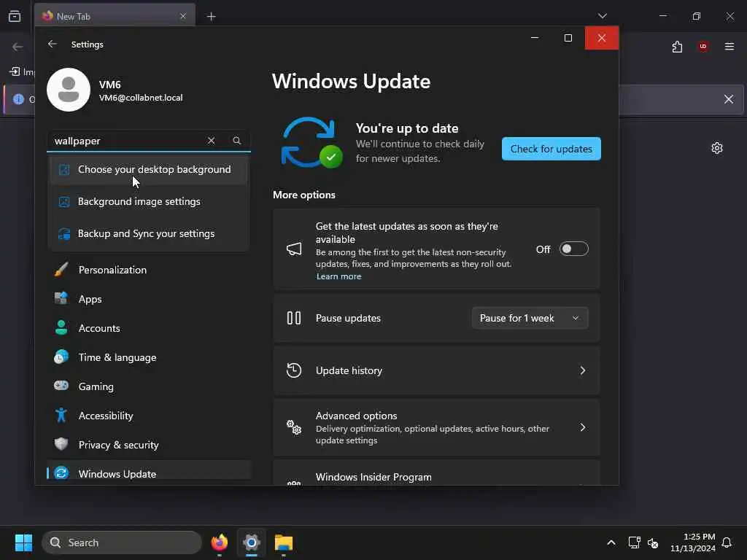
Task: Open taskbar network status icon
Action: tap(634, 542)
